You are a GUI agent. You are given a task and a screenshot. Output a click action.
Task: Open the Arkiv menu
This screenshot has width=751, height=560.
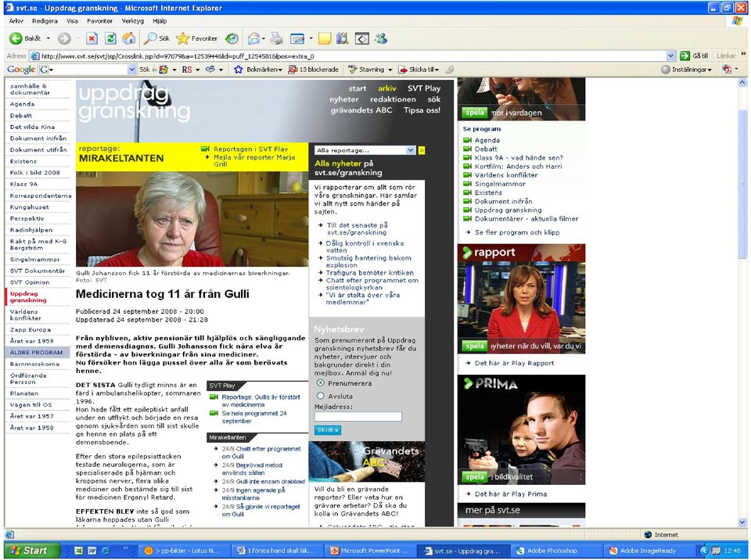point(16,21)
